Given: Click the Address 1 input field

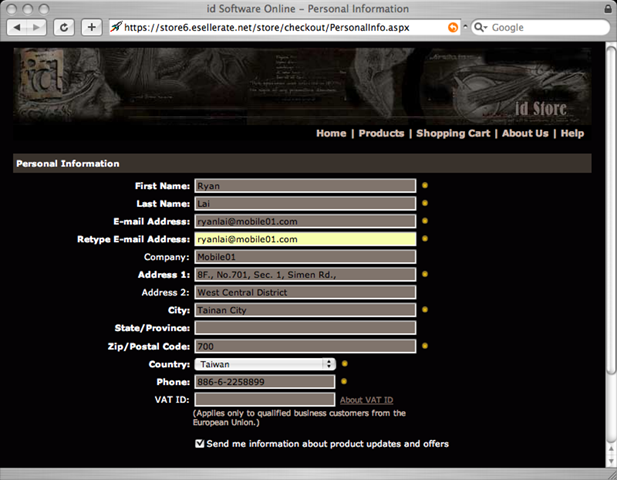Looking at the screenshot, I should [x=305, y=274].
